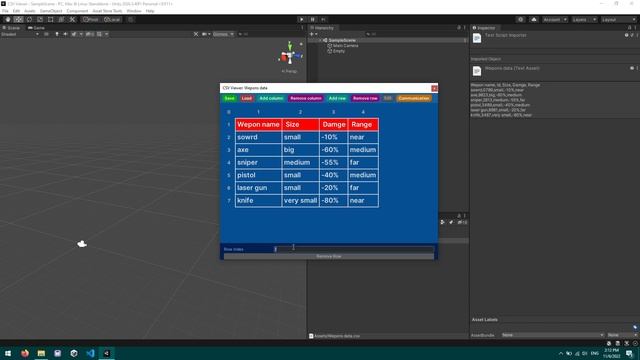Viewport: 640px width, 360px height.
Task: Toggle scene audio icon
Action: click(65, 34)
